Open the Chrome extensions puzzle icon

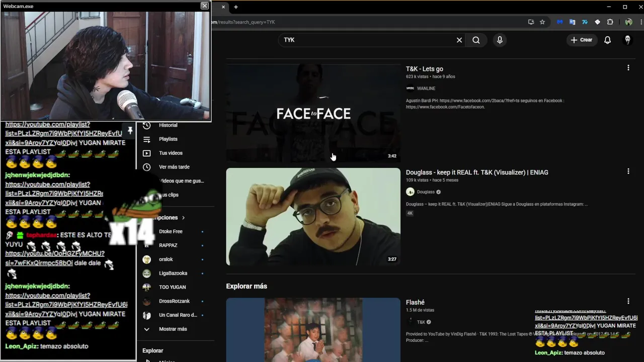tap(610, 22)
